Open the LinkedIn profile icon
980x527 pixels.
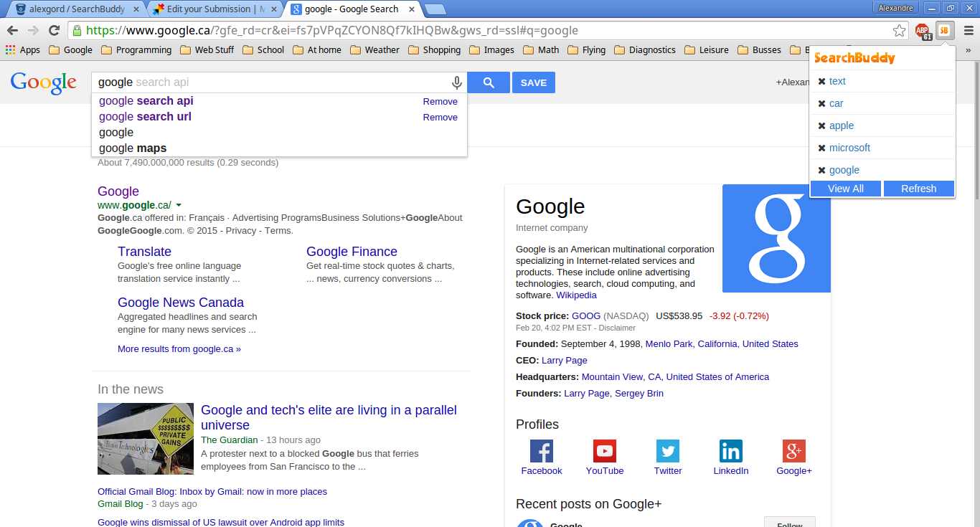point(731,451)
